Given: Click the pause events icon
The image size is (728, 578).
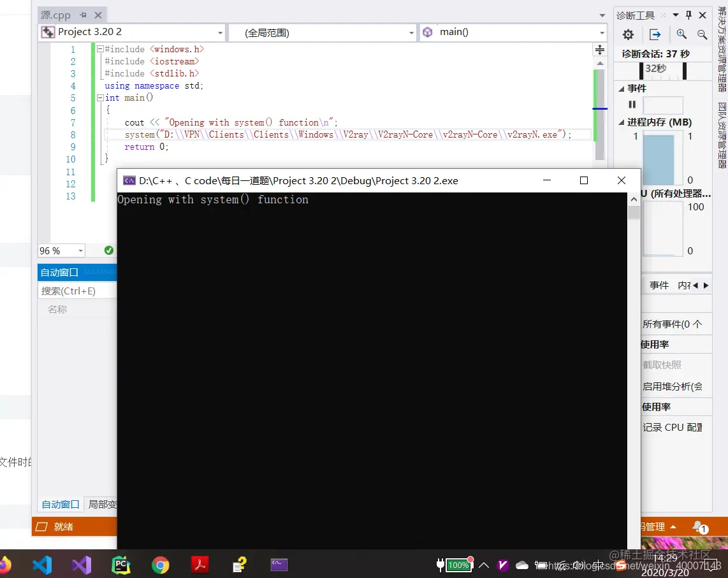Looking at the screenshot, I should coord(632,105).
